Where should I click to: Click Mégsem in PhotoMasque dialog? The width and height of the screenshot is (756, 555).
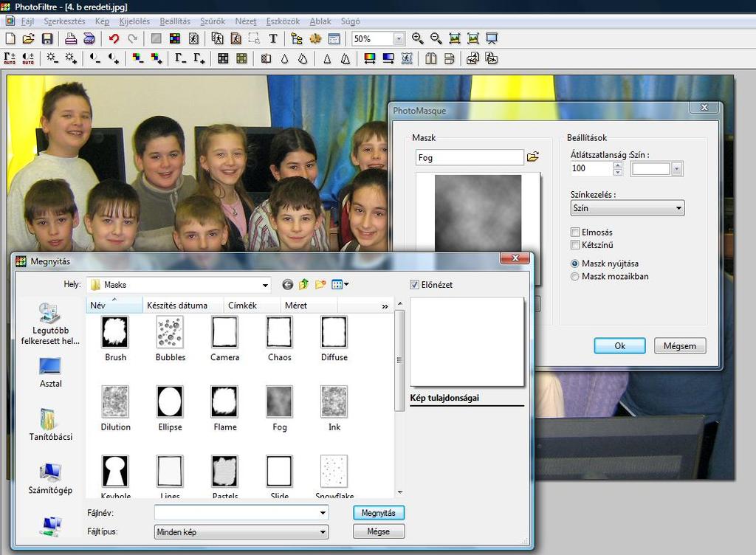click(x=680, y=346)
